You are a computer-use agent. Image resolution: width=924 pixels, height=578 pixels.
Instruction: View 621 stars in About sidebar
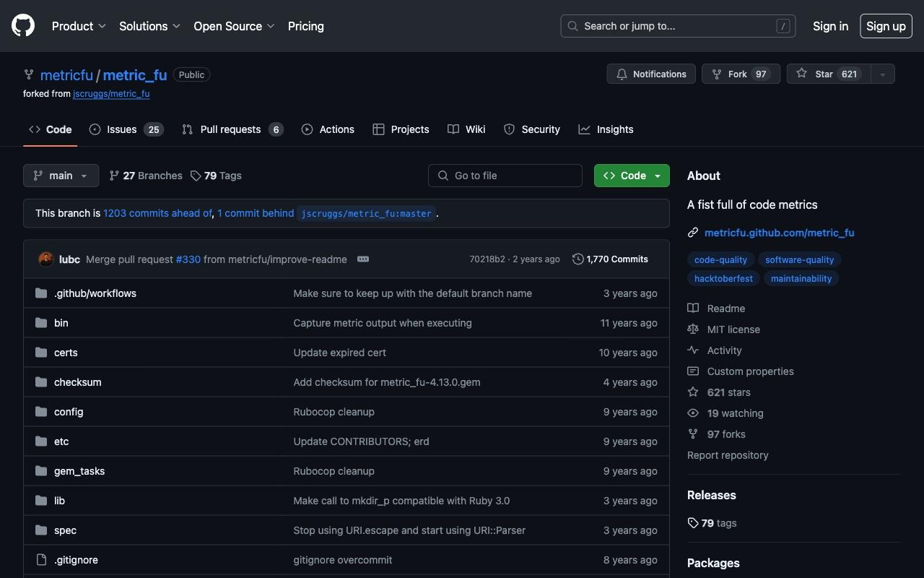click(719, 392)
